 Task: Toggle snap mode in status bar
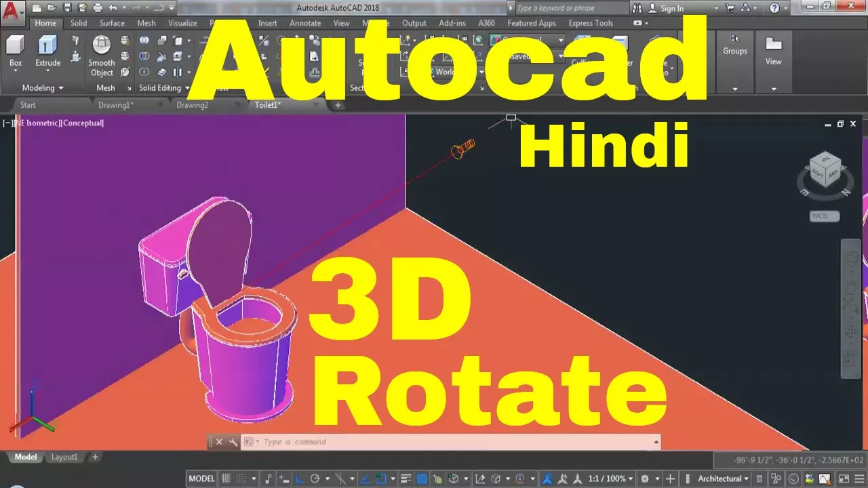tap(241, 479)
